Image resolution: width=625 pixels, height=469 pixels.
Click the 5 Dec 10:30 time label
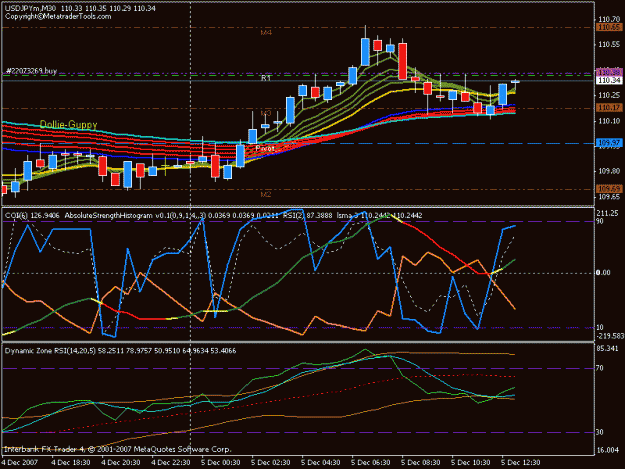471,463
